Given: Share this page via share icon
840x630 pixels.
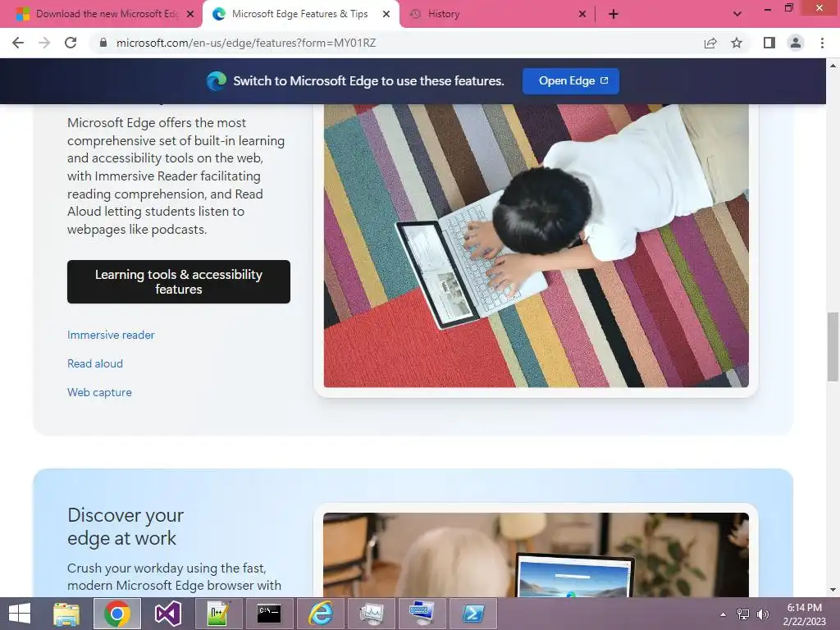Looking at the screenshot, I should point(710,43).
